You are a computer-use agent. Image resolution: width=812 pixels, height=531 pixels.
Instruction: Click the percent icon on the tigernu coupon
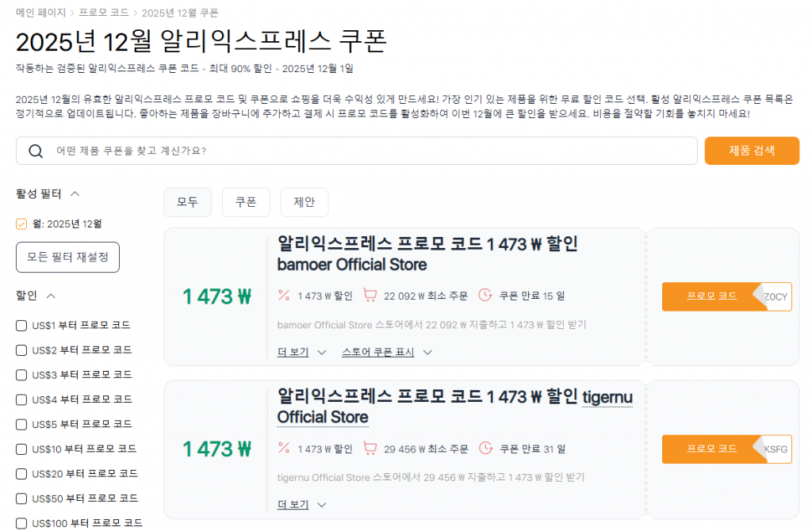(282, 448)
